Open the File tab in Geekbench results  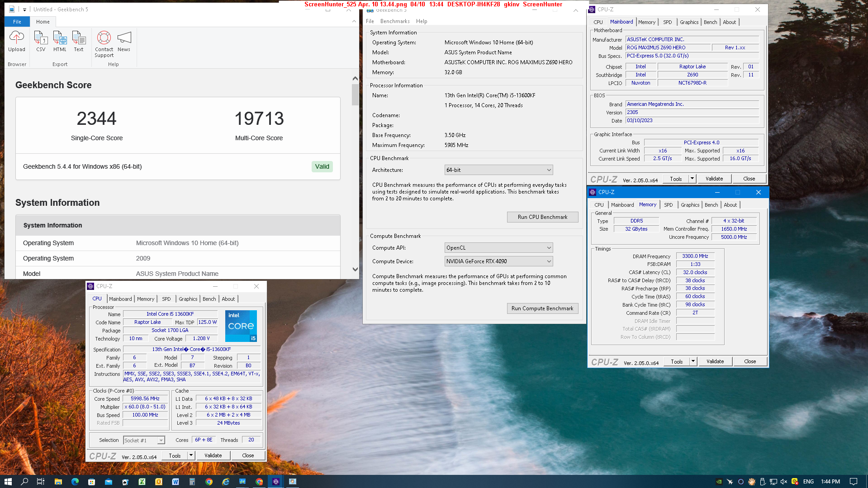click(x=17, y=22)
